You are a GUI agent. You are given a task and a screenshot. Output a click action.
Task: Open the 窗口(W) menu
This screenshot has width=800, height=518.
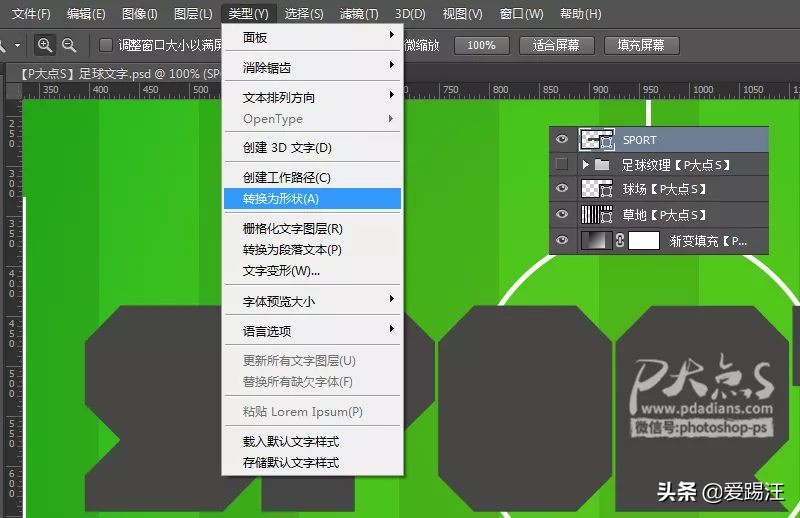(x=521, y=14)
